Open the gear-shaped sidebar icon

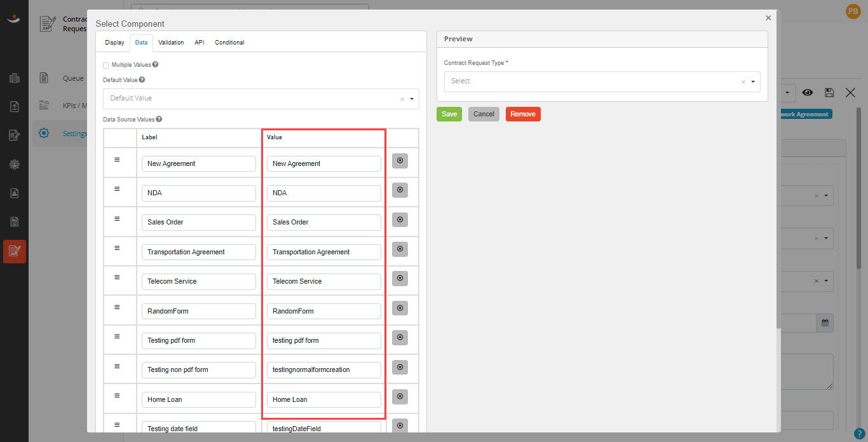pos(15,164)
